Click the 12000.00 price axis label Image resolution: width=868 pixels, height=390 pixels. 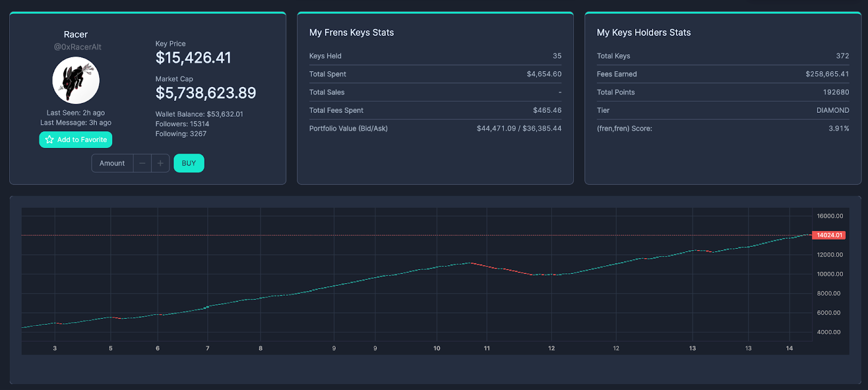[830, 254]
